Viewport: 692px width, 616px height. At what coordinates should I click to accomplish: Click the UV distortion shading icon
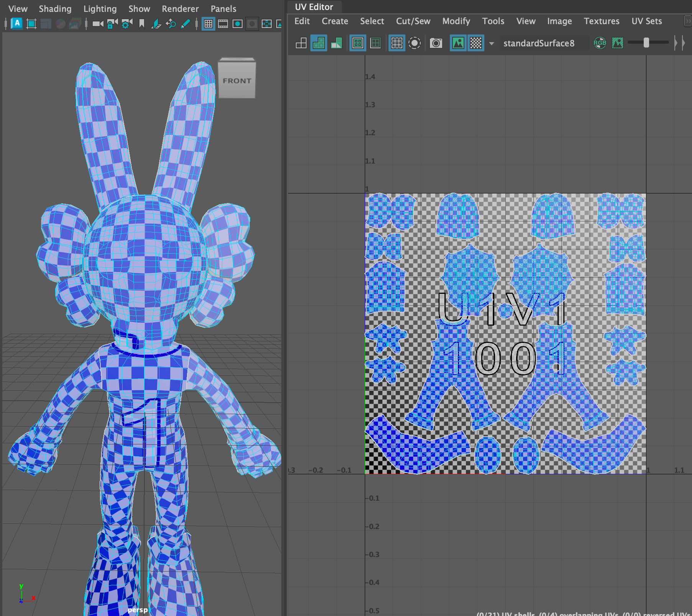pyautogui.click(x=336, y=43)
